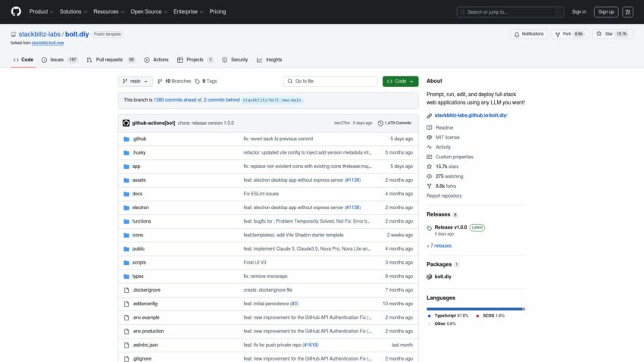This screenshot has width=644, height=362.
Task: Open the stackblitz-labs owner link
Action: 39,34
